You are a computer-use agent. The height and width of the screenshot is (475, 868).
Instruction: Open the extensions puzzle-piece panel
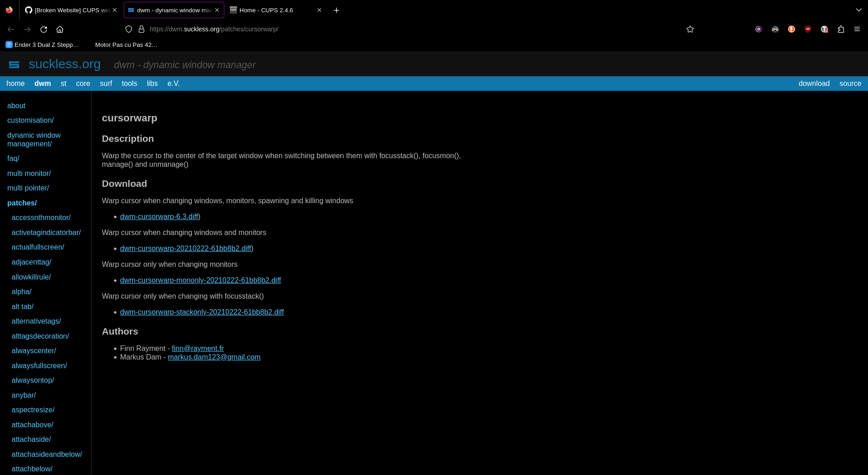841,29
